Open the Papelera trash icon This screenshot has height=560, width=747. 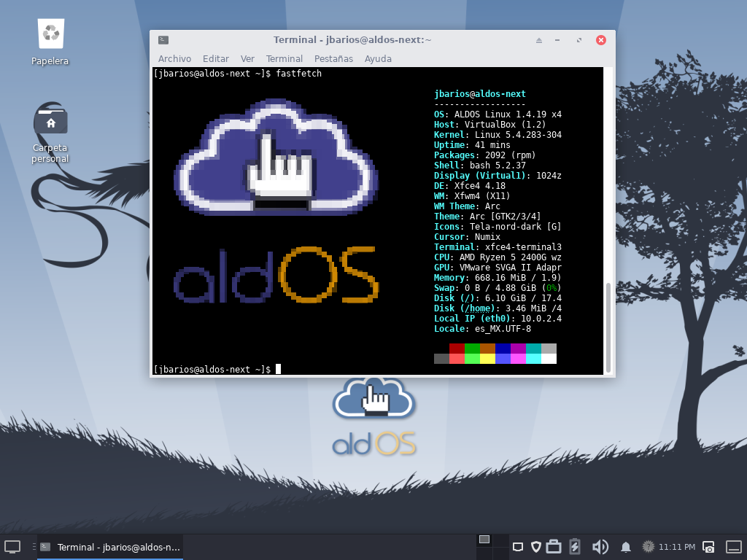pos(50,34)
